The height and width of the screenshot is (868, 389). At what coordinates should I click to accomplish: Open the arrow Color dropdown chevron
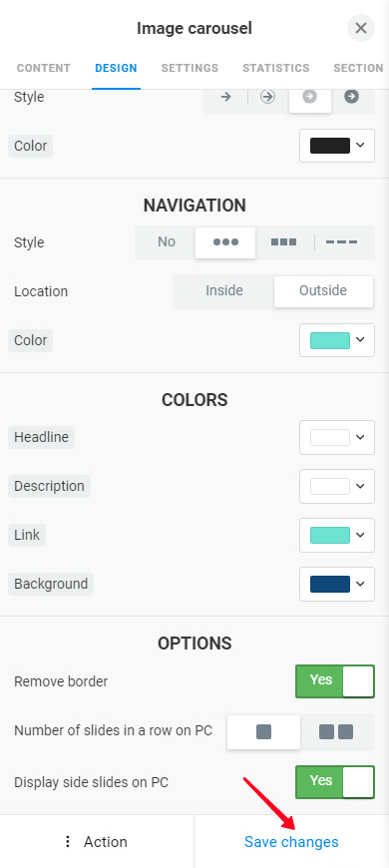pyautogui.click(x=360, y=145)
